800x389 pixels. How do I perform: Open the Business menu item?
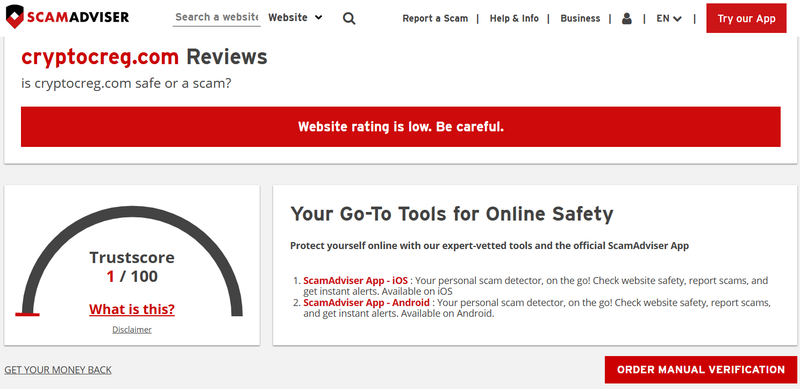580,18
